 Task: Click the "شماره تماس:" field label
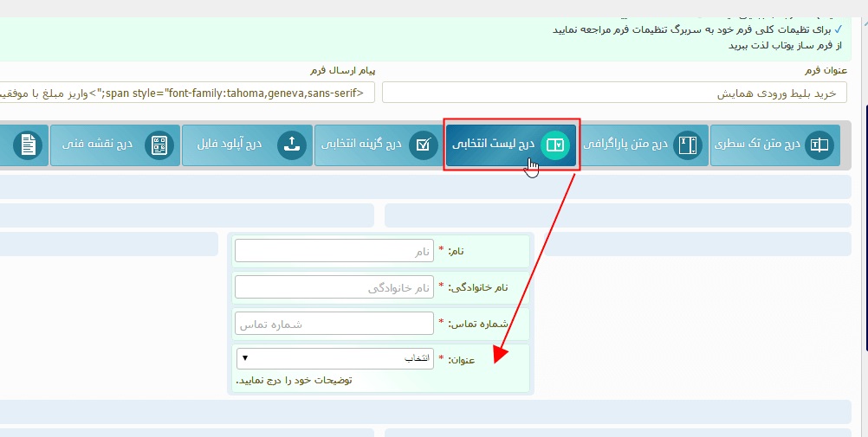[484, 324]
